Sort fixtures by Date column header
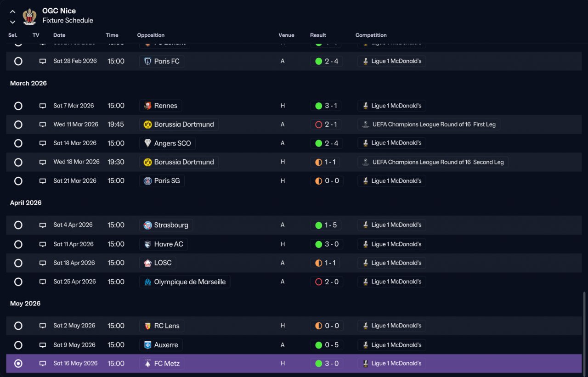This screenshot has width=588, height=377. (59, 35)
